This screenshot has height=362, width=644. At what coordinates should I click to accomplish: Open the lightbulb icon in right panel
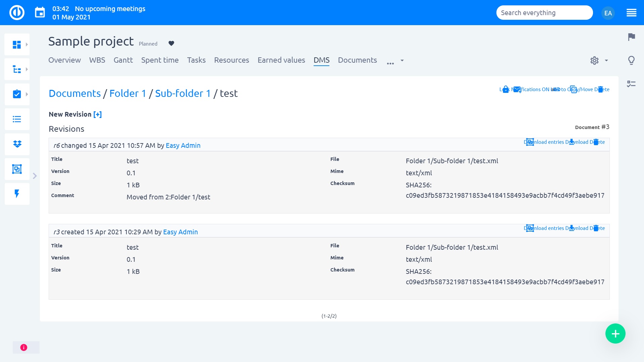pos(631,60)
